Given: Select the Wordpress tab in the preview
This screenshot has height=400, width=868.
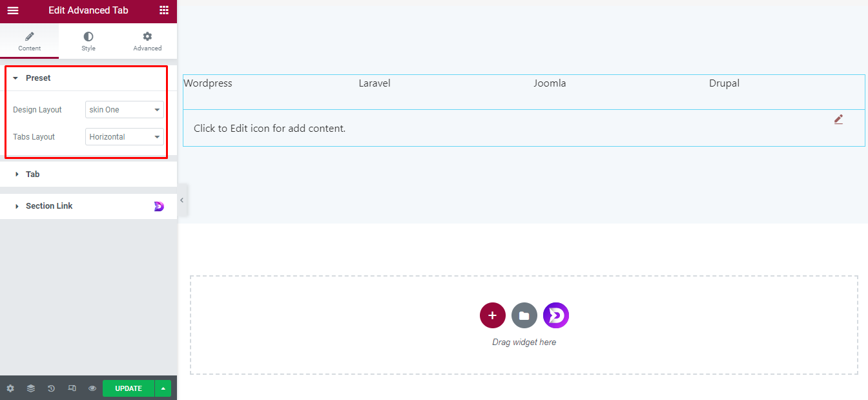Looking at the screenshot, I should (208, 83).
